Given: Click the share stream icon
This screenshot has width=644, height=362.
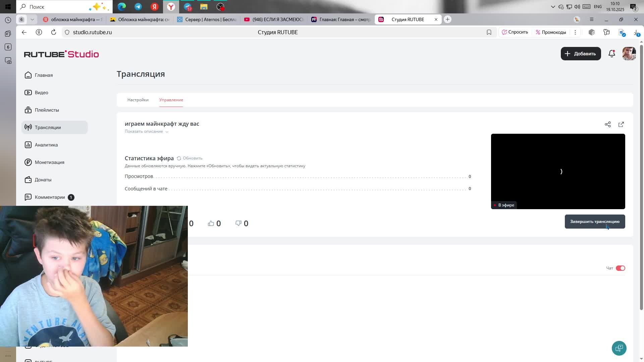Looking at the screenshot, I should [x=607, y=124].
